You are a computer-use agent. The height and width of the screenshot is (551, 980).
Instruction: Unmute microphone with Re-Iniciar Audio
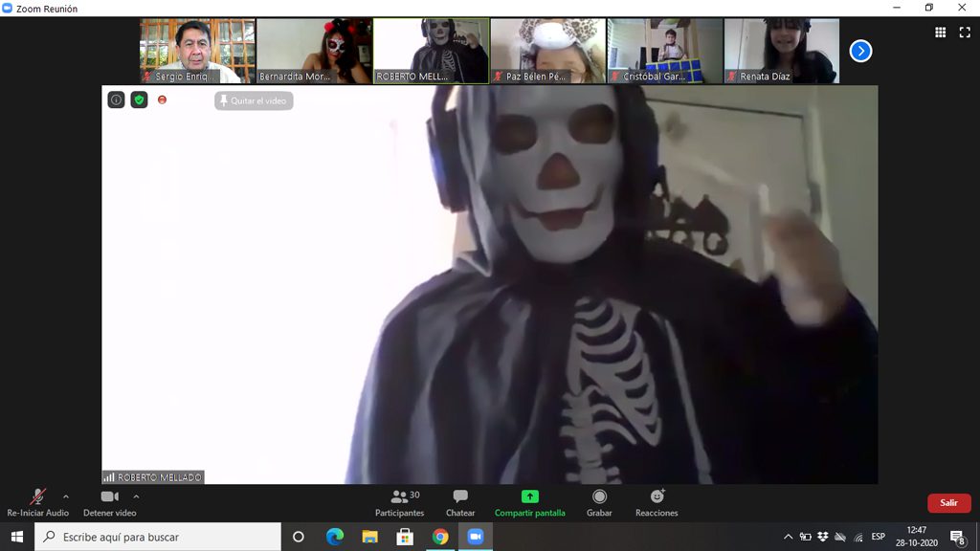point(37,503)
